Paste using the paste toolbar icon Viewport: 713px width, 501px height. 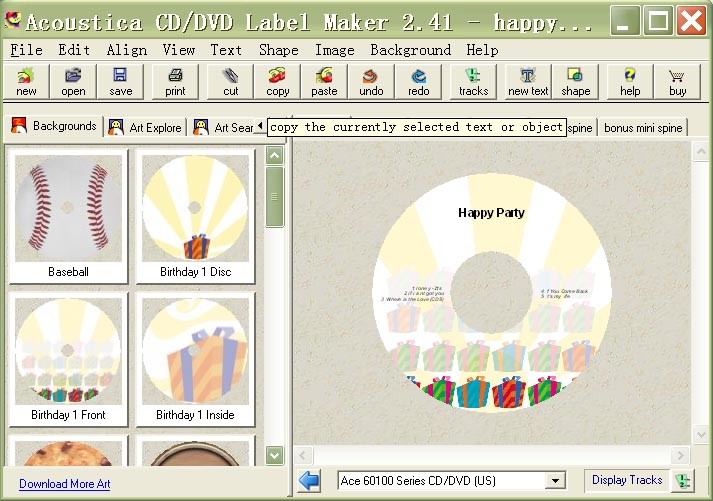(324, 81)
